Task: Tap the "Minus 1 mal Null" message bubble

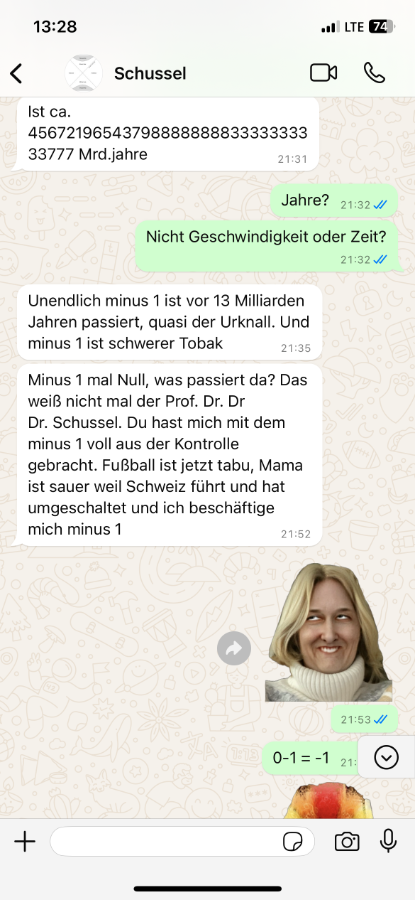Action: tap(167, 455)
